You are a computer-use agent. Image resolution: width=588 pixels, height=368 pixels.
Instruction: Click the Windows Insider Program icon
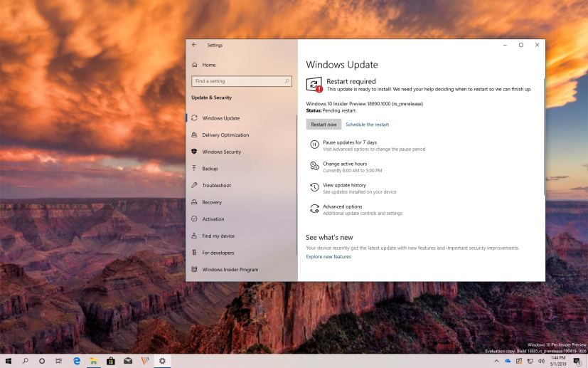tap(194, 269)
